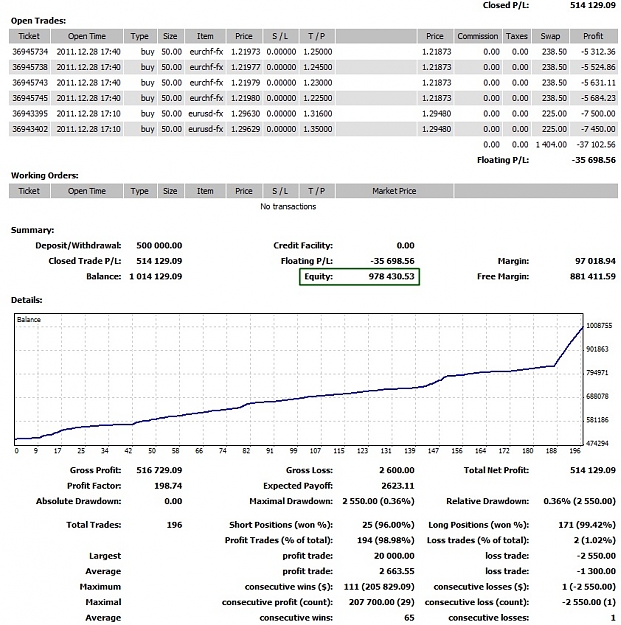This screenshot has height=625, width=621.
Task: Click the chart axis label 1008755
Action: coord(599,326)
